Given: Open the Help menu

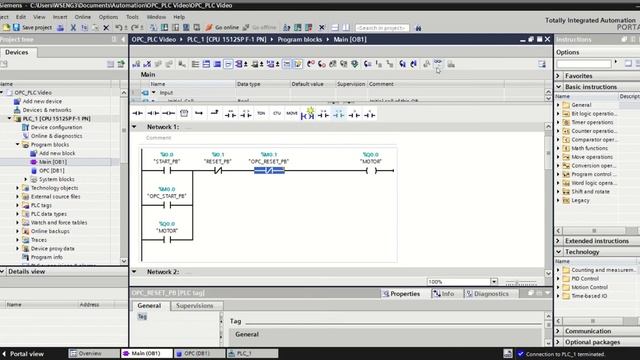Looking at the screenshot, I should (179, 17).
